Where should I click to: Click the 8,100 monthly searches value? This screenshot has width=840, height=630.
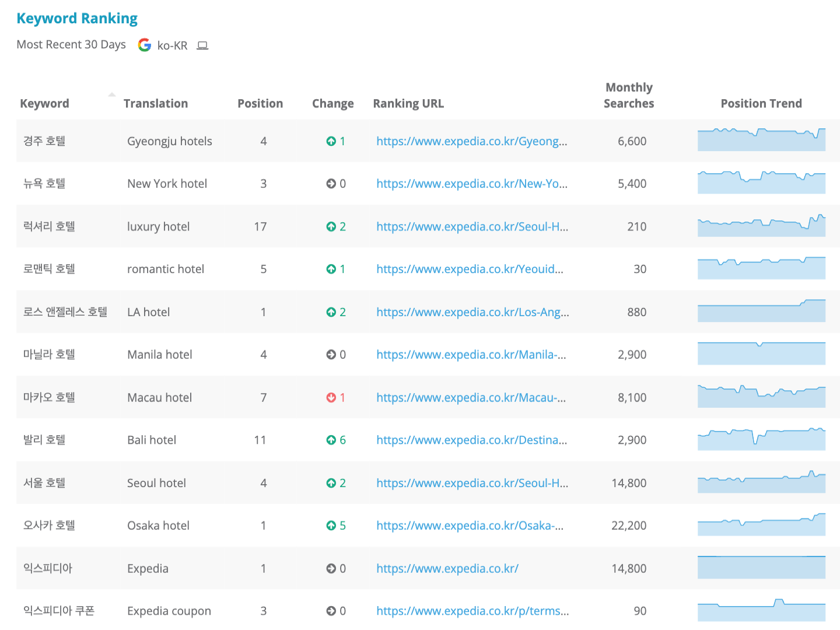click(x=632, y=397)
